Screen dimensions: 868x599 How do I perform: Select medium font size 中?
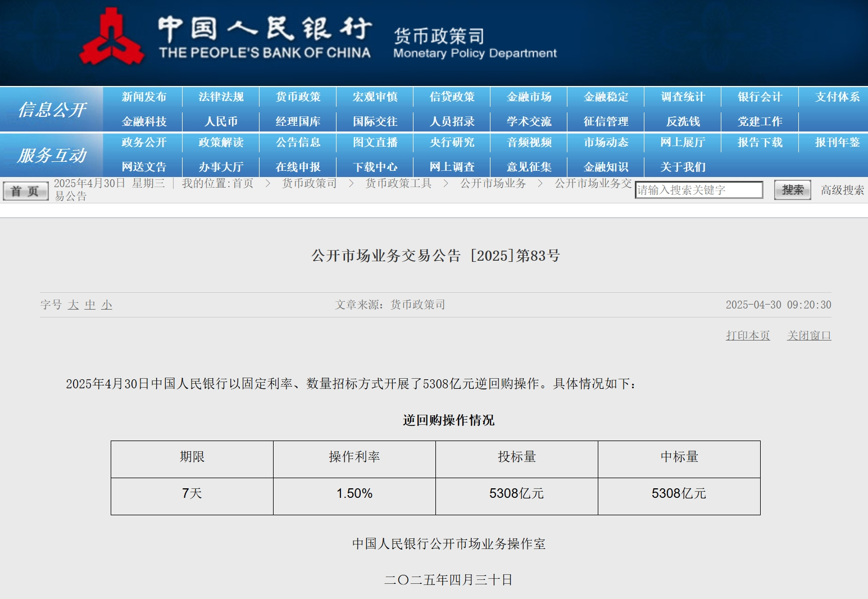pos(90,305)
